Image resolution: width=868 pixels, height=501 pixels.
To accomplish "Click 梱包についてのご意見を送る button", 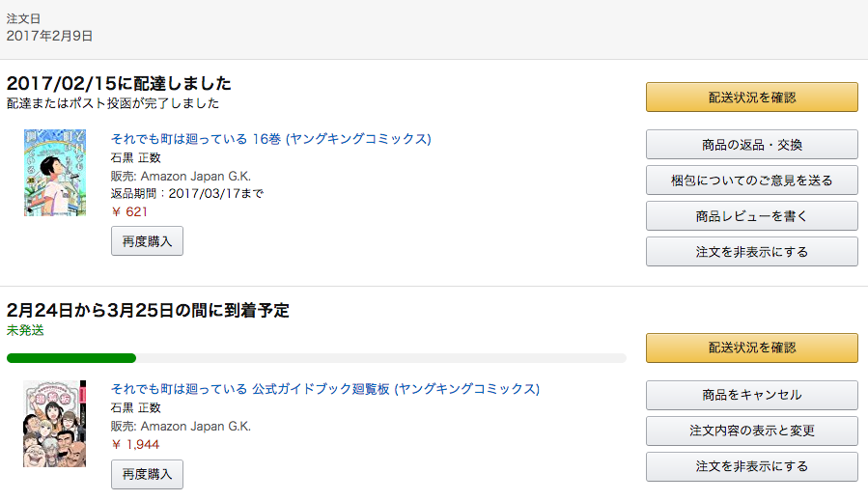I will coord(751,181).
